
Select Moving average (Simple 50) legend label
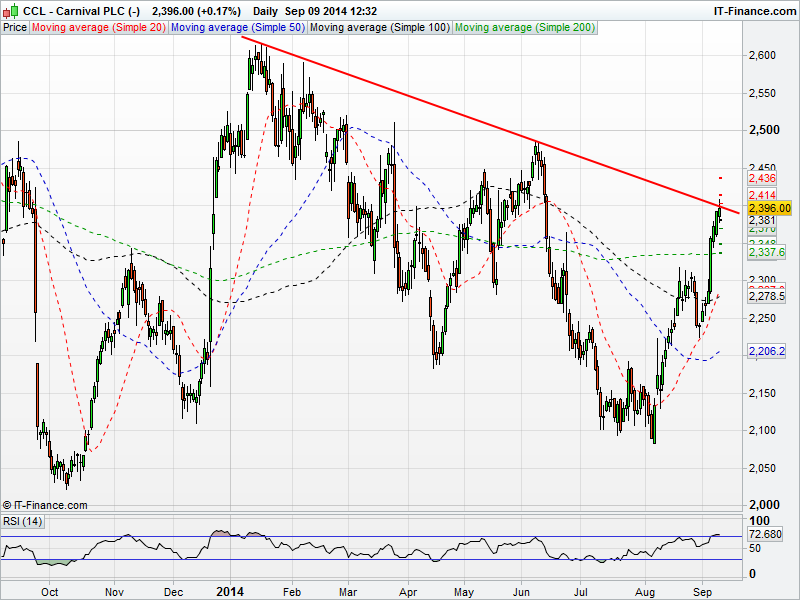pos(237,28)
